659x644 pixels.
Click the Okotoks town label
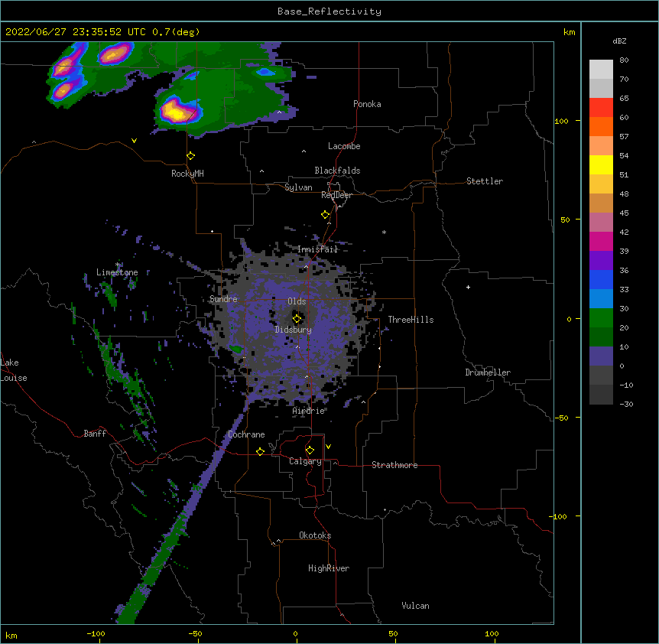pyautogui.click(x=315, y=535)
